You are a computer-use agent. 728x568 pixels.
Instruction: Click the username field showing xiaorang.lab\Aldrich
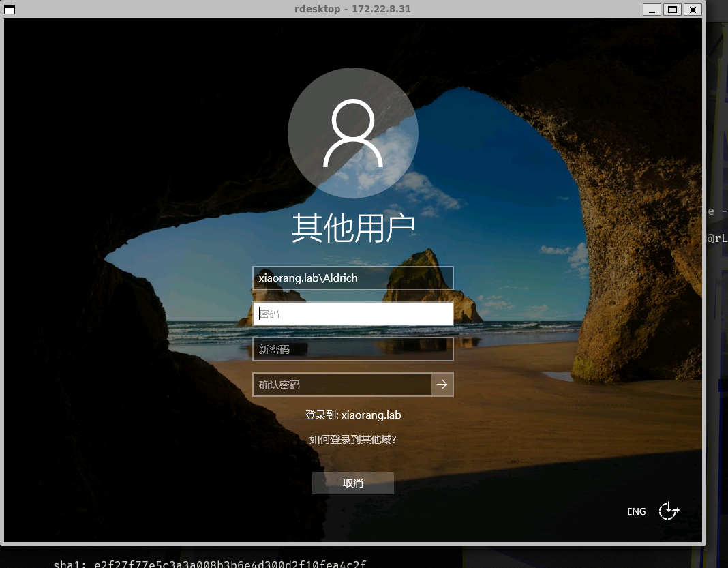353,278
